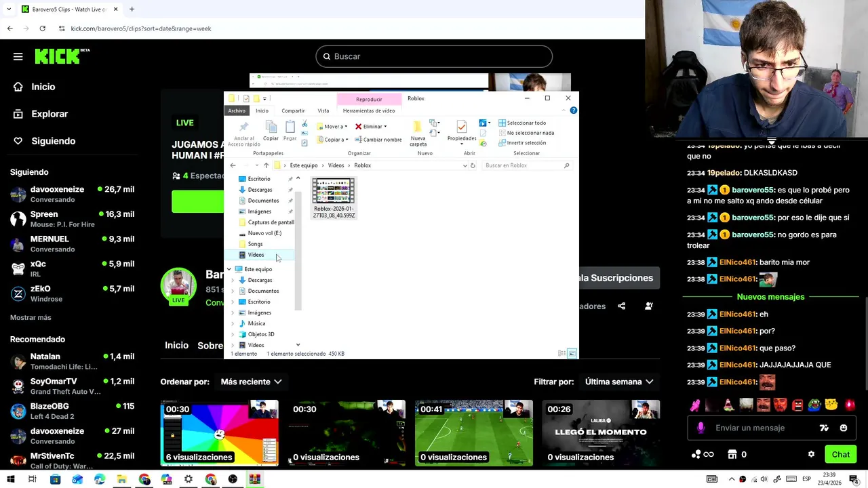Collapse the Este equipo tree node
Viewport: 868px width, 488px height.
click(x=229, y=269)
